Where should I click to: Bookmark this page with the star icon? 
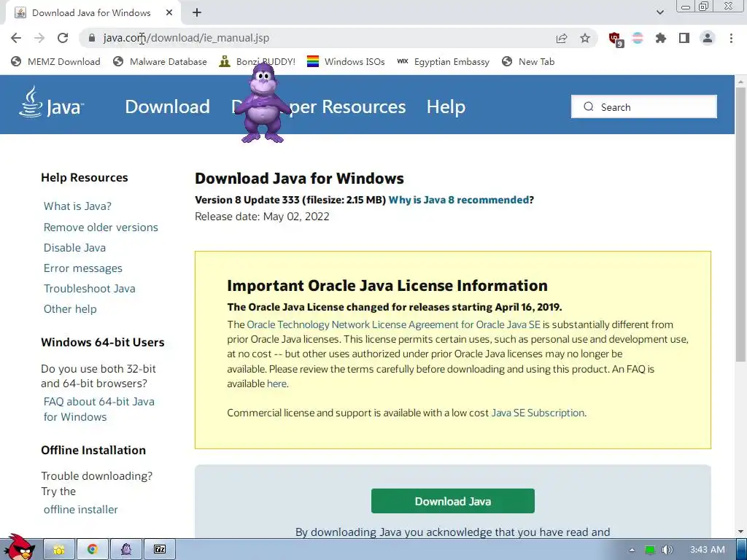coord(585,38)
